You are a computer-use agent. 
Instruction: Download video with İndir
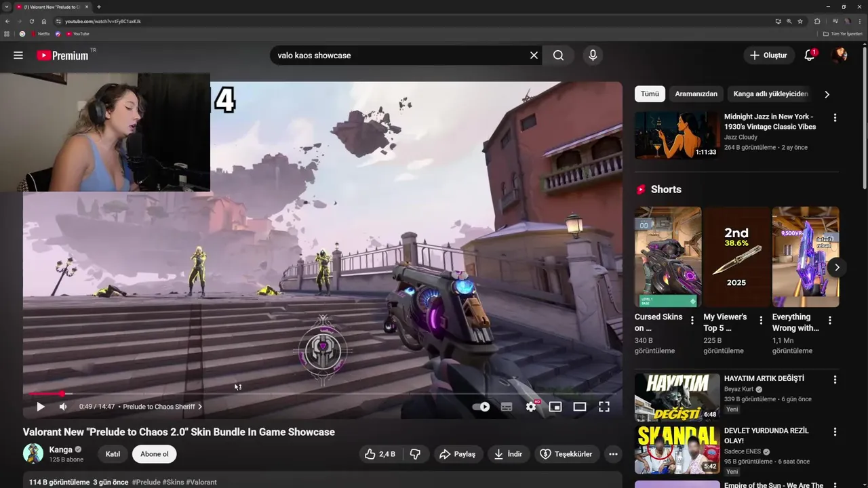pyautogui.click(x=509, y=454)
